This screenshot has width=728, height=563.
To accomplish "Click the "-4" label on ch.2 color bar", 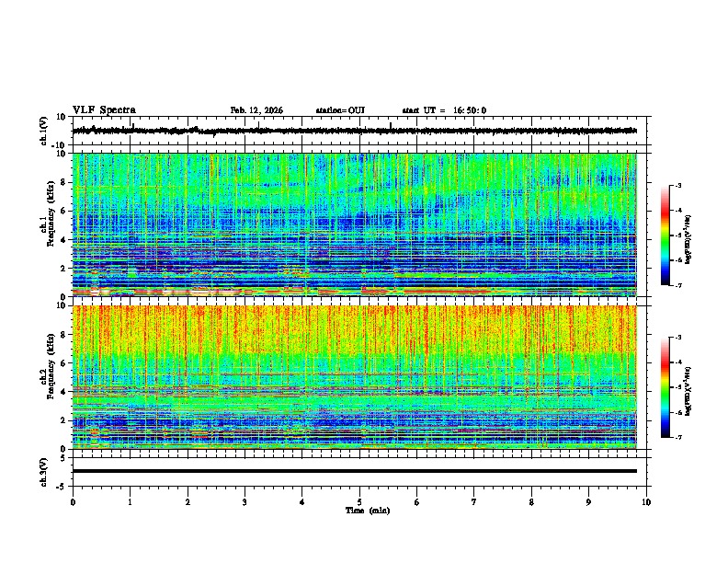I will coord(678,362).
